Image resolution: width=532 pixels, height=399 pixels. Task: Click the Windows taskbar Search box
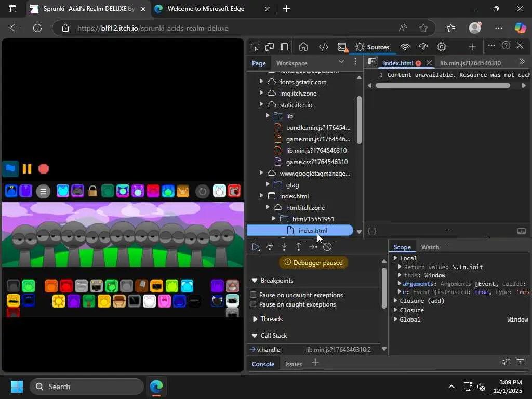pos(87,387)
